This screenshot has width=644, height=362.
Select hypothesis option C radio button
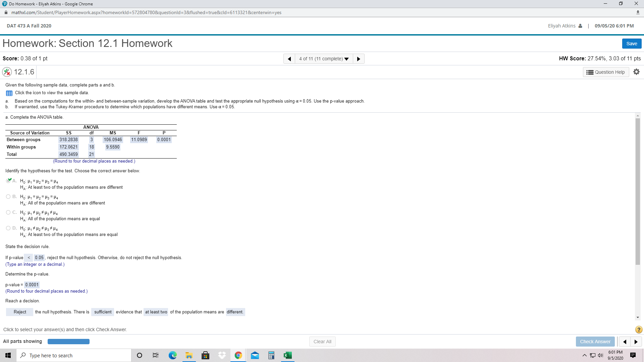8,213
